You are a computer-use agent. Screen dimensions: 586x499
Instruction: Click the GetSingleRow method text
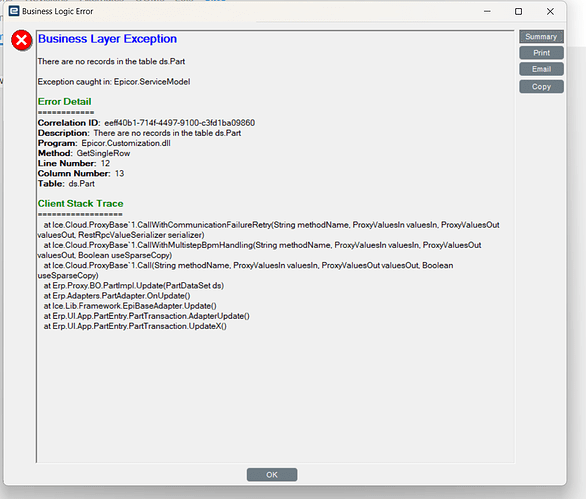coord(103,153)
